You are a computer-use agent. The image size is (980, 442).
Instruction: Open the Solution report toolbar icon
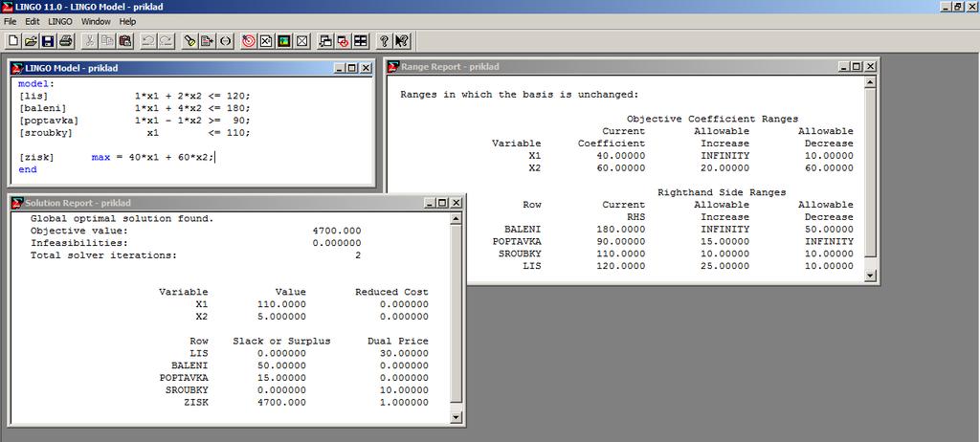coord(266,41)
